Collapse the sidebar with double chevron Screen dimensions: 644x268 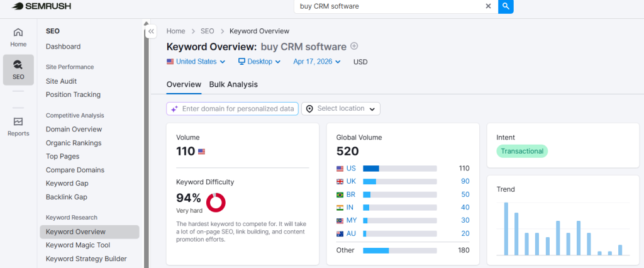[x=151, y=31]
